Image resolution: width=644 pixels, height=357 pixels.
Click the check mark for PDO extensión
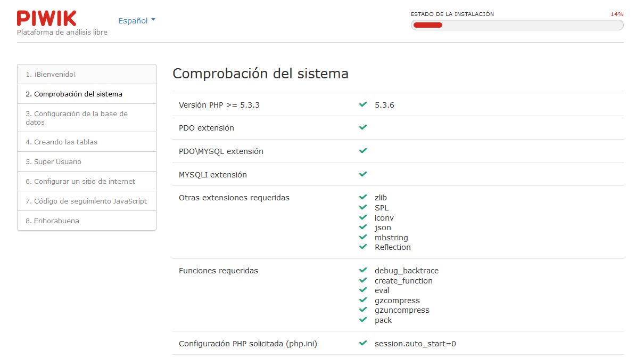(363, 127)
